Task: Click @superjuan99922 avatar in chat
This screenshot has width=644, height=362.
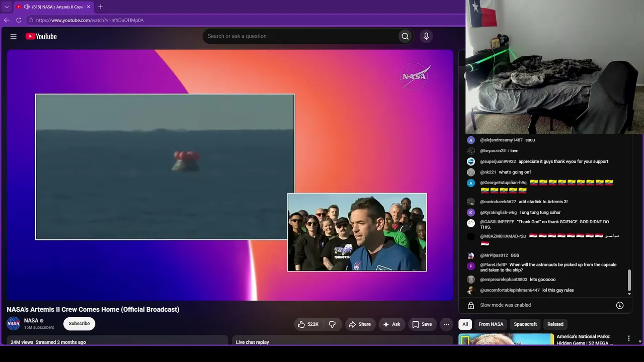Action: tap(471, 161)
